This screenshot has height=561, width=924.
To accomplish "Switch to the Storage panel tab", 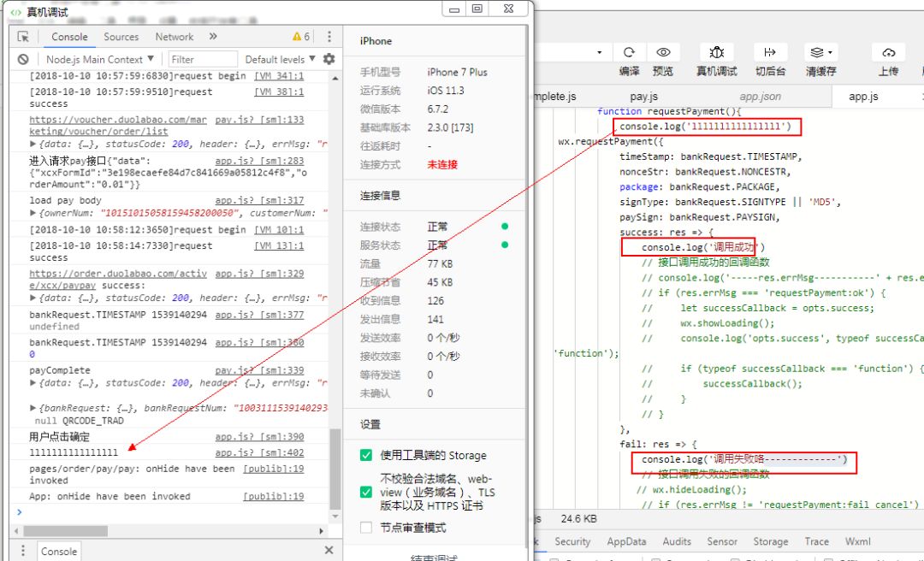I will tap(770, 541).
